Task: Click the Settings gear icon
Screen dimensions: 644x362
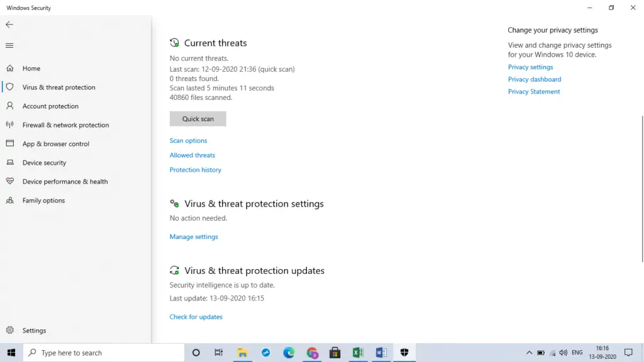Action: (10, 330)
